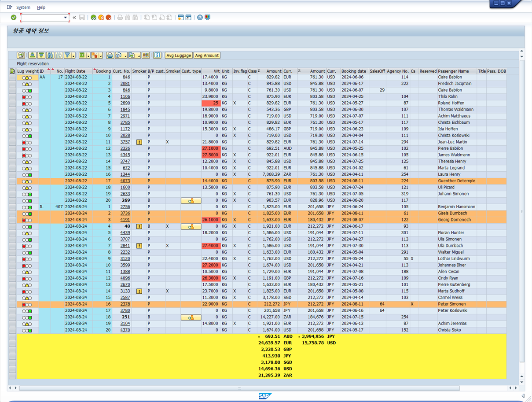The width and height of the screenshot is (532, 402).
Task: Click the command input field
Action: pyautogui.click(x=42, y=18)
